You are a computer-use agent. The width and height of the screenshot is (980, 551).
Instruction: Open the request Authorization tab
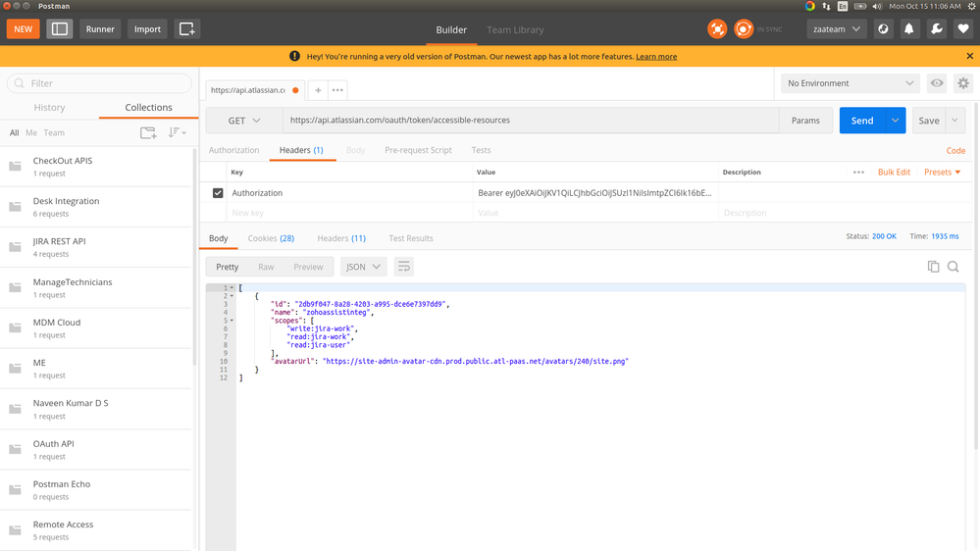point(233,151)
